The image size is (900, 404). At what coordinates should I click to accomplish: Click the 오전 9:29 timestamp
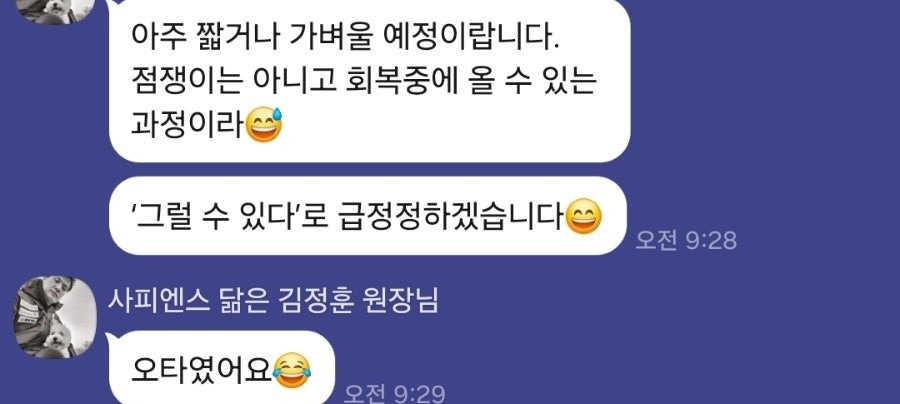click(x=394, y=394)
